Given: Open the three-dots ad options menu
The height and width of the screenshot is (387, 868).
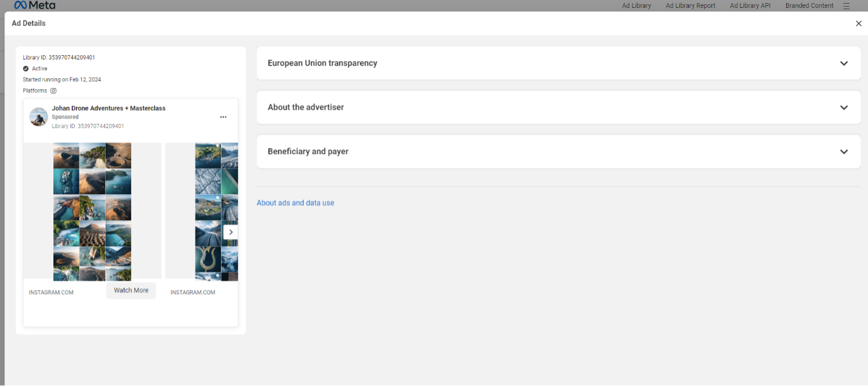Looking at the screenshot, I should pyautogui.click(x=223, y=117).
